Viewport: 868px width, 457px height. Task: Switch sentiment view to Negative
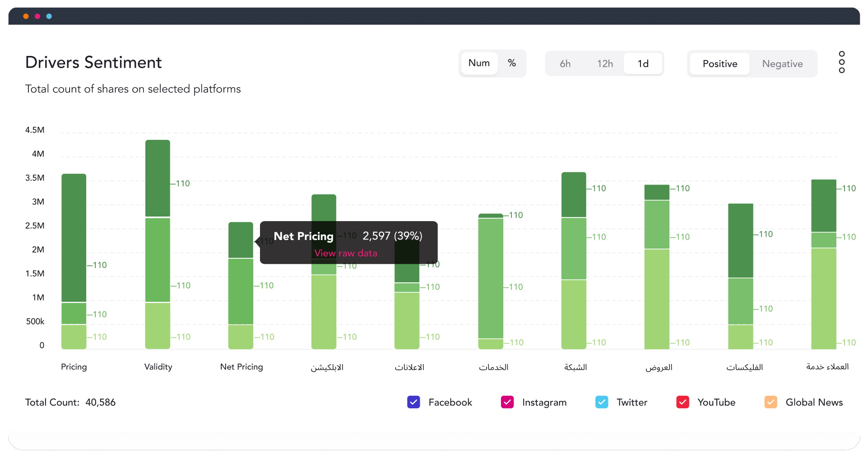783,64
